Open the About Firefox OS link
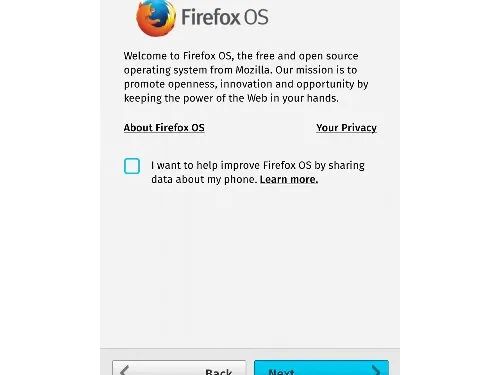Image resolution: width=500 pixels, height=375 pixels. pos(164,128)
